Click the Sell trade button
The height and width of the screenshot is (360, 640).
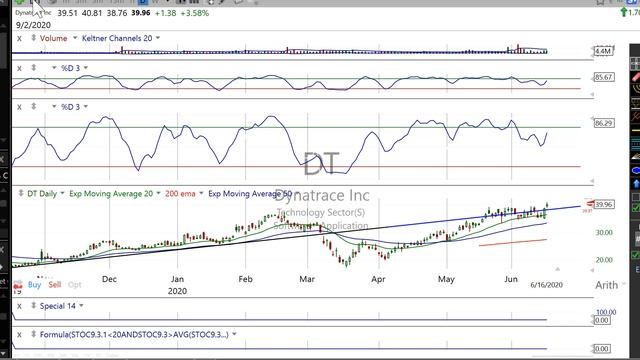[55, 284]
